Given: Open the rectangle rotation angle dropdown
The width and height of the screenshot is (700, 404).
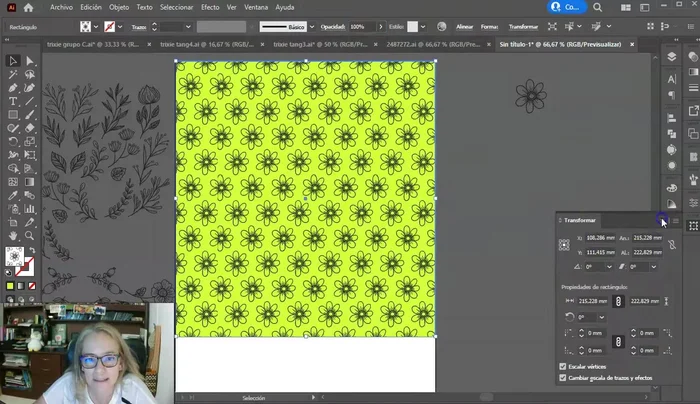Looking at the screenshot, I should coord(602,317).
